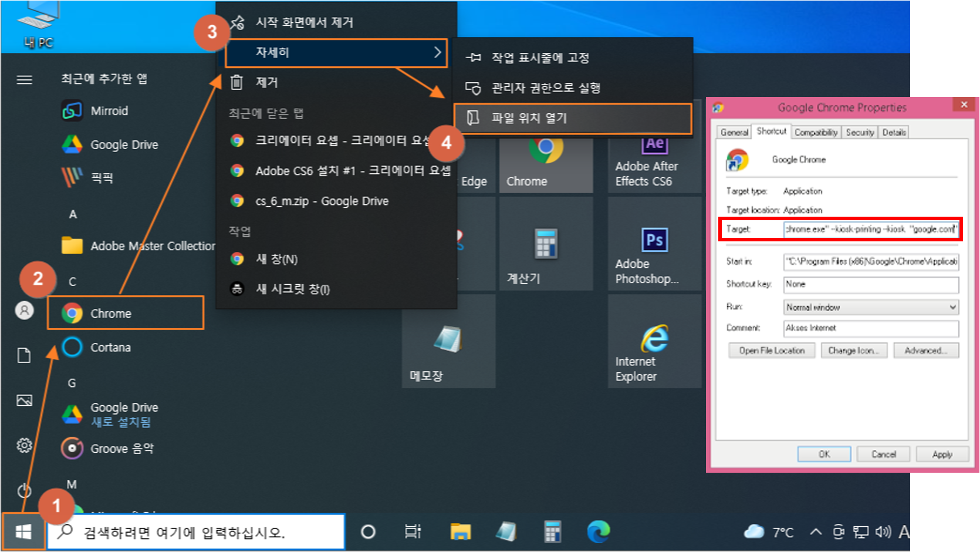Image resolution: width=980 pixels, height=552 pixels.
Task: Click the taskbar search box
Action: coord(196,532)
